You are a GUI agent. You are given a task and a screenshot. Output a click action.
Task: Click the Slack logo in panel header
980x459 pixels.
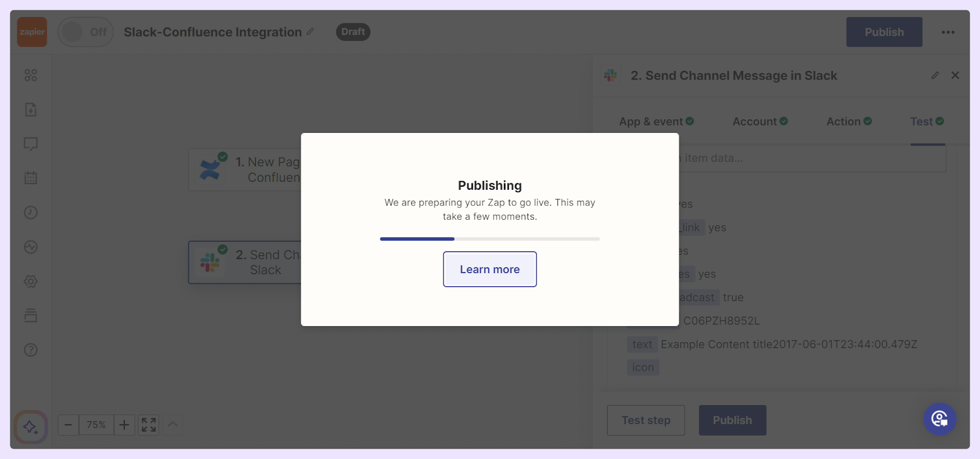tap(611, 75)
